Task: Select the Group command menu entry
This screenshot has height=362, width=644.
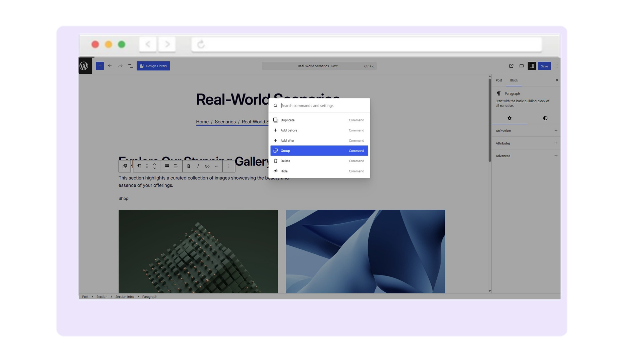Action: pos(319,150)
